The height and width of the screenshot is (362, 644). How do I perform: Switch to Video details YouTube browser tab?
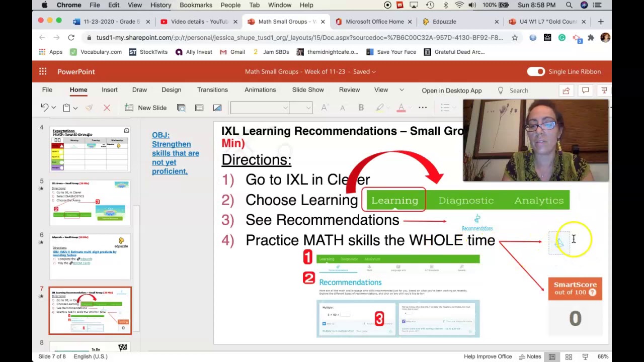(199, 22)
